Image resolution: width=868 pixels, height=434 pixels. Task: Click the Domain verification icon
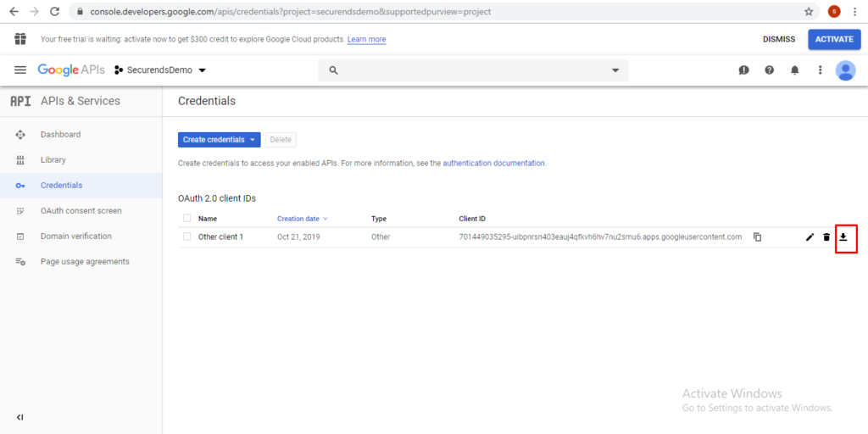[x=20, y=236]
